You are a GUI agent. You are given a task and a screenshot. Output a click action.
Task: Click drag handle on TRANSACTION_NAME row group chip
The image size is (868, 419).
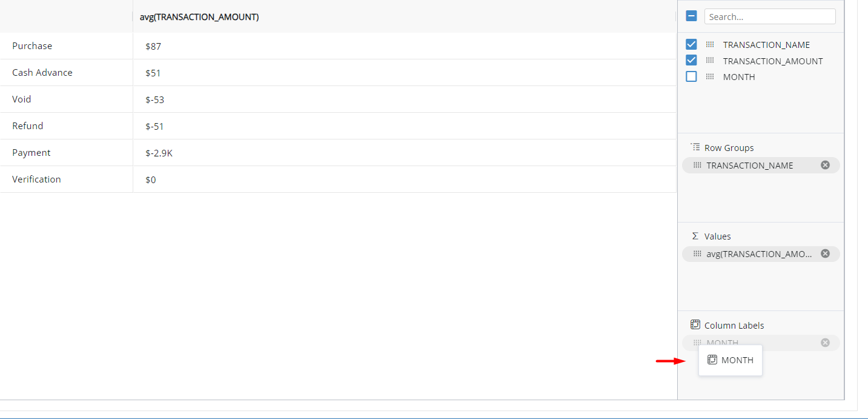coord(697,165)
